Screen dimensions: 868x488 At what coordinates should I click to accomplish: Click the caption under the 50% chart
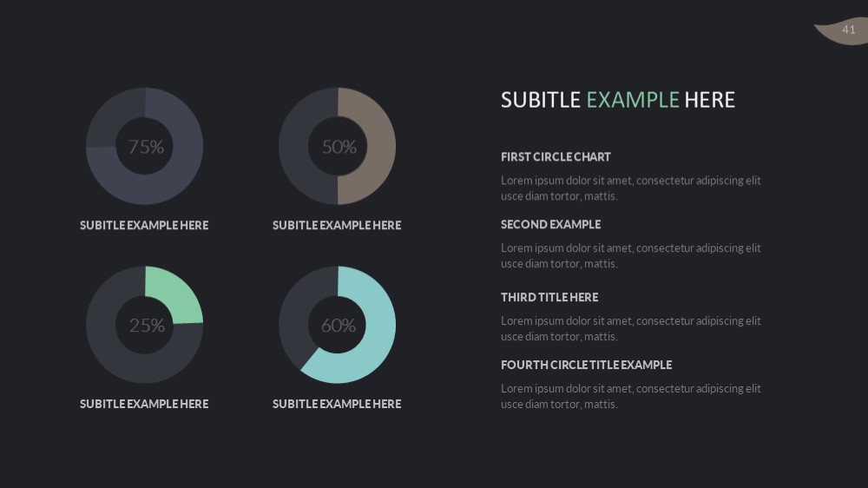click(337, 226)
